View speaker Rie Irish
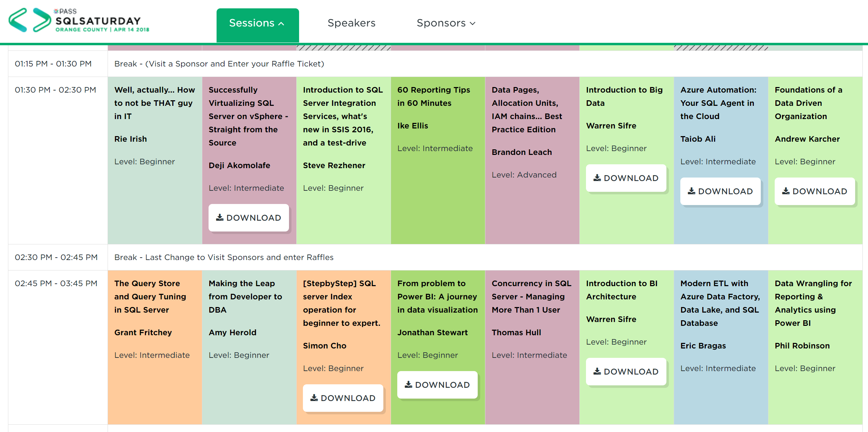 pos(131,139)
